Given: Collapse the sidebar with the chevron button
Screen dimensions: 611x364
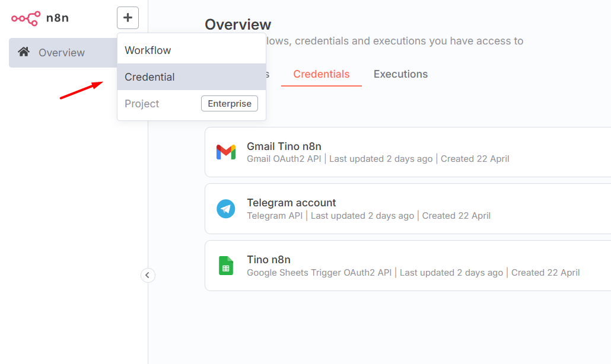Looking at the screenshot, I should (148, 275).
